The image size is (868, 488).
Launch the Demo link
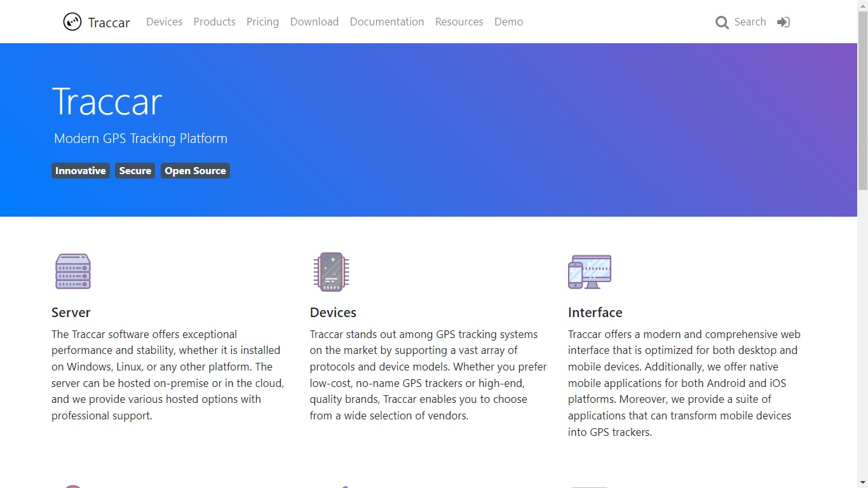[508, 22]
